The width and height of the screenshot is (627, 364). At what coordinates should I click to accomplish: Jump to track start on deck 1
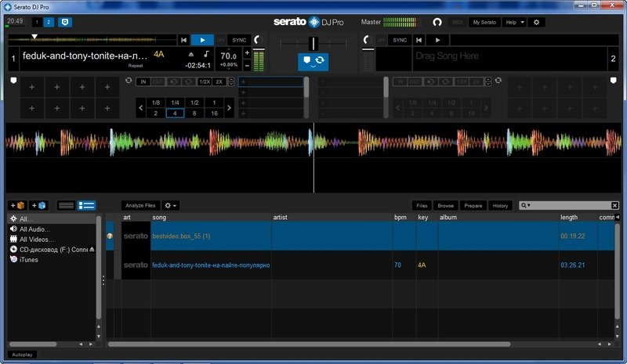click(183, 39)
